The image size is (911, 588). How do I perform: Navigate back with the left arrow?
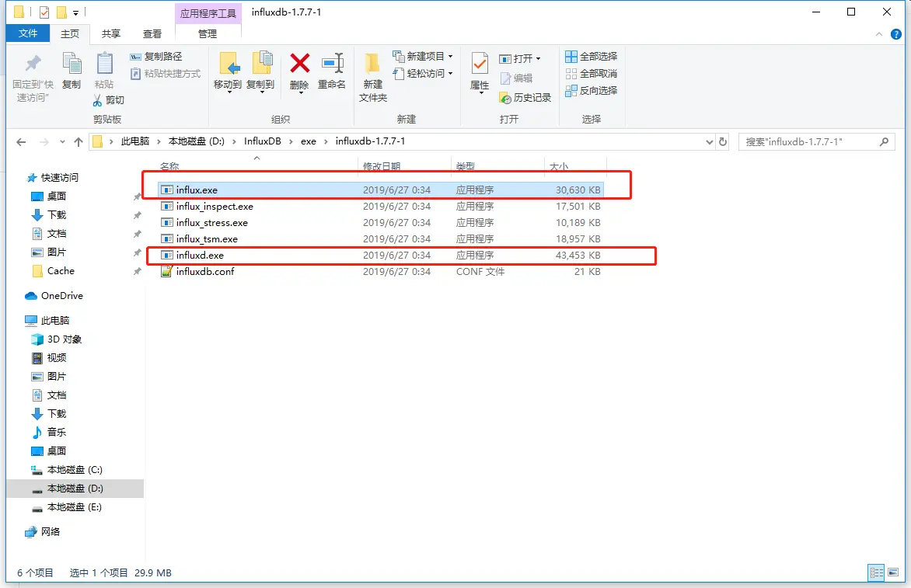point(22,141)
